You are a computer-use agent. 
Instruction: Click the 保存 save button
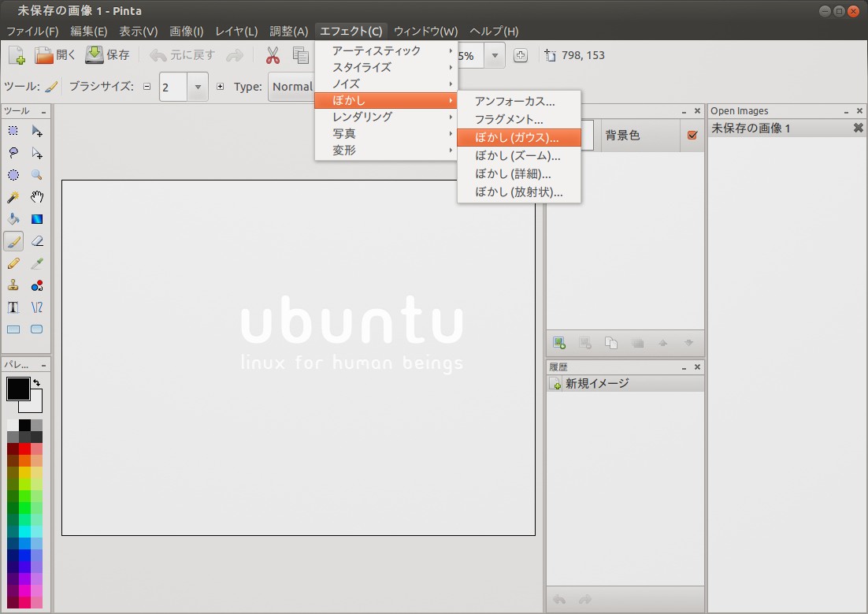[108, 55]
